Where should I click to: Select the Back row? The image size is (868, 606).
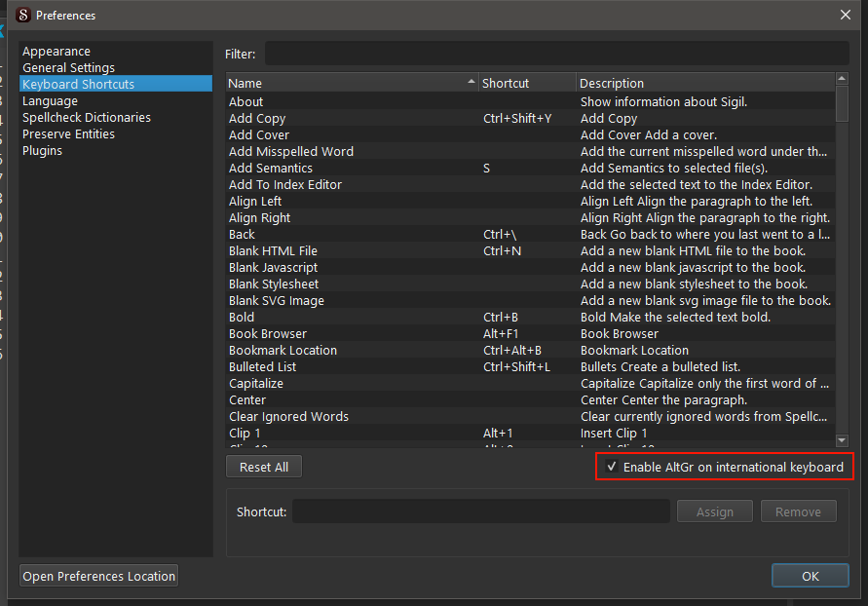530,235
